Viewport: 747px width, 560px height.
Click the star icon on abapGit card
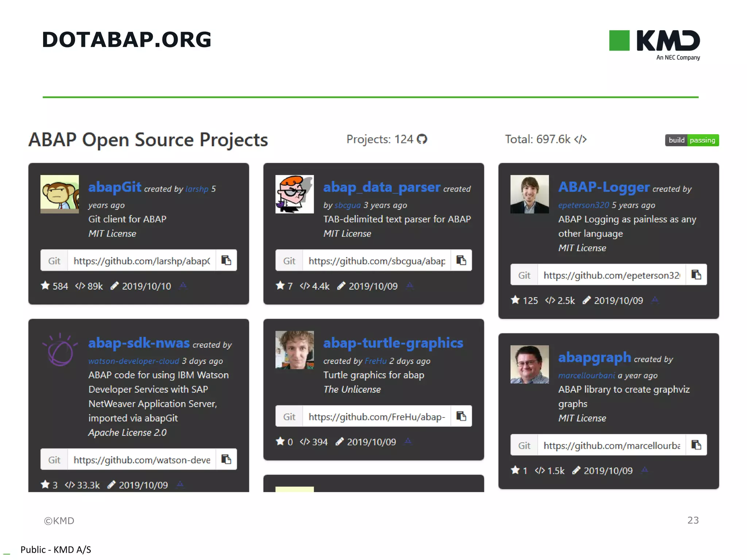click(45, 285)
